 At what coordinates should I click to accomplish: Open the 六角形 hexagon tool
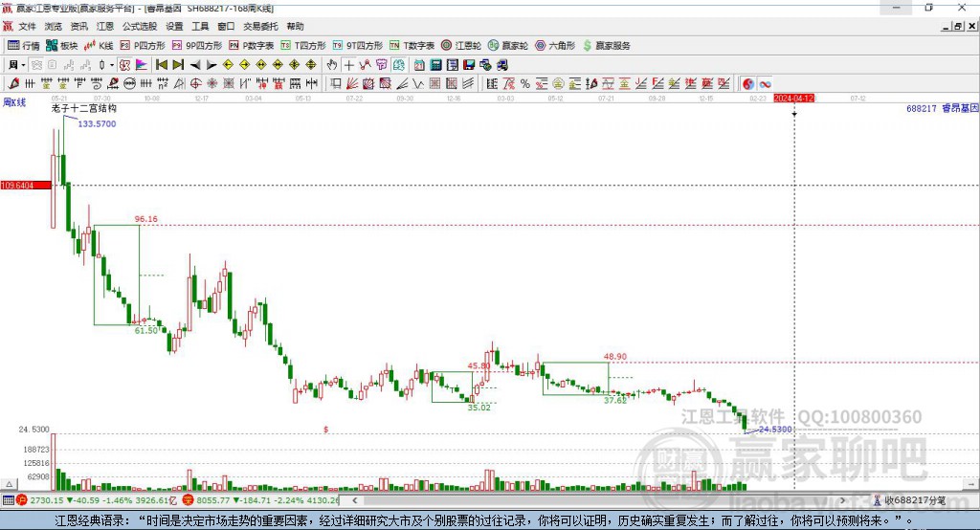(555, 46)
